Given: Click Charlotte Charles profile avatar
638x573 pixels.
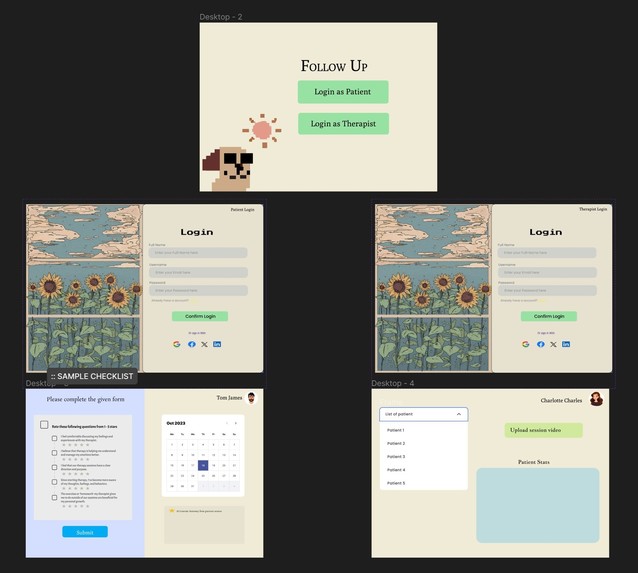Looking at the screenshot, I should (596, 399).
